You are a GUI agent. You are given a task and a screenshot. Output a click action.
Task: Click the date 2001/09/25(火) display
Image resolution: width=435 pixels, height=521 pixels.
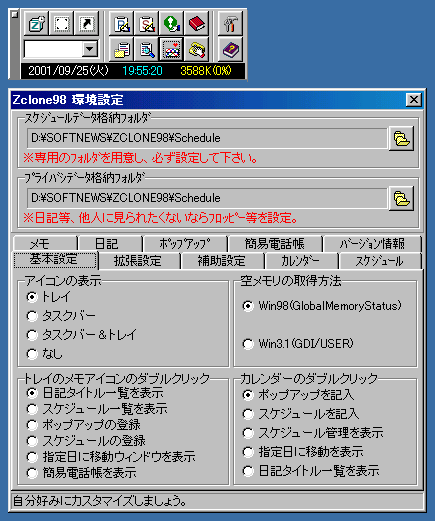(68, 71)
